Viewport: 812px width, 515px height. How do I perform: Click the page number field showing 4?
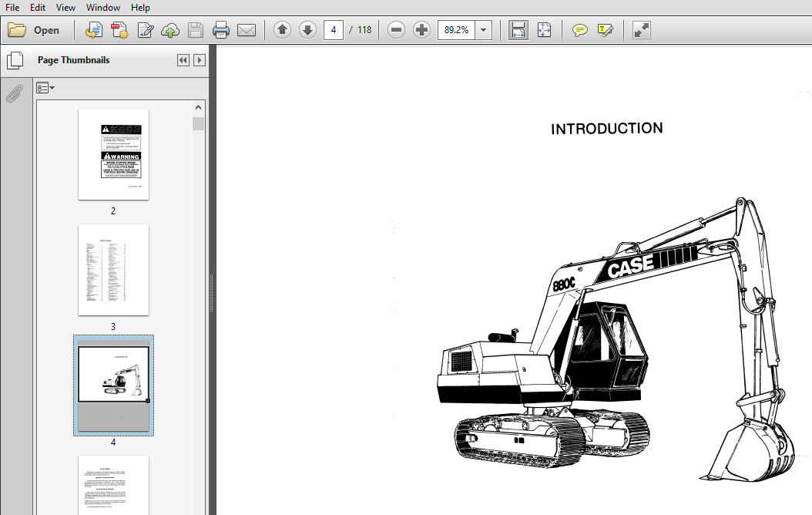point(334,30)
